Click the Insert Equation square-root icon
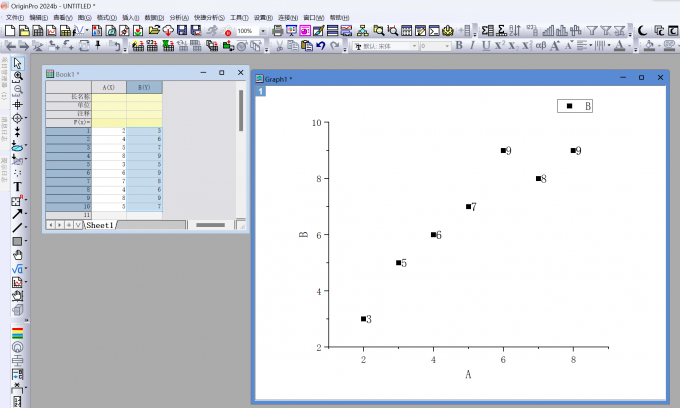 pos(17,269)
